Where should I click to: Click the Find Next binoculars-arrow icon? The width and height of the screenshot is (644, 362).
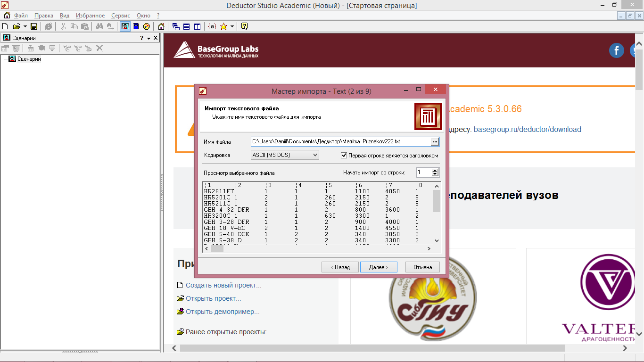[110, 26]
